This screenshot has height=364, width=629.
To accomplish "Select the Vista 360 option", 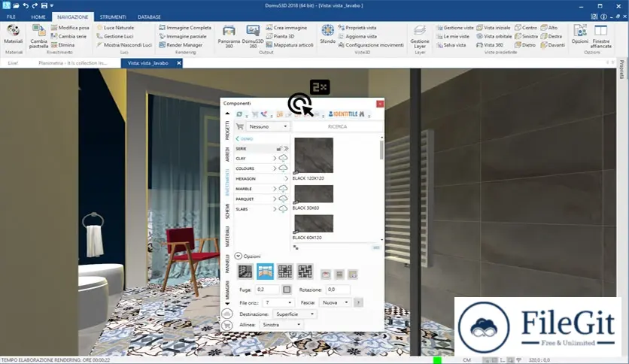I will (x=489, y=45).
